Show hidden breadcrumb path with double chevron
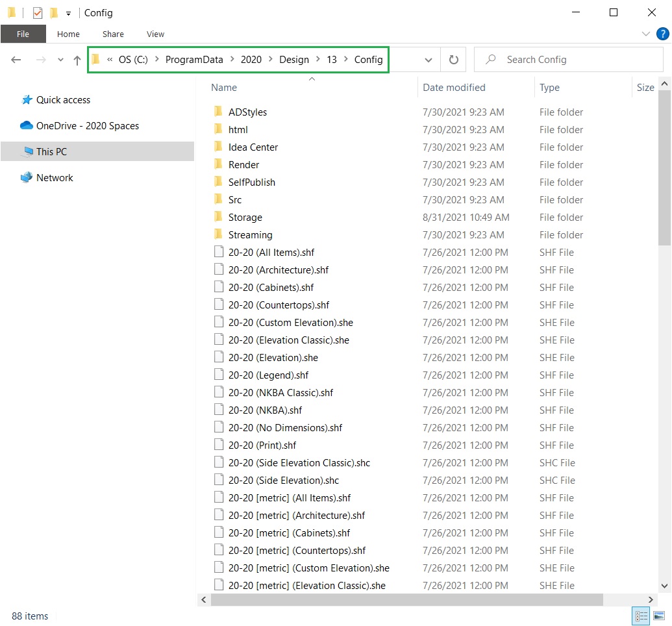Screen dimensions: 672x626 (x=110, y=59)
